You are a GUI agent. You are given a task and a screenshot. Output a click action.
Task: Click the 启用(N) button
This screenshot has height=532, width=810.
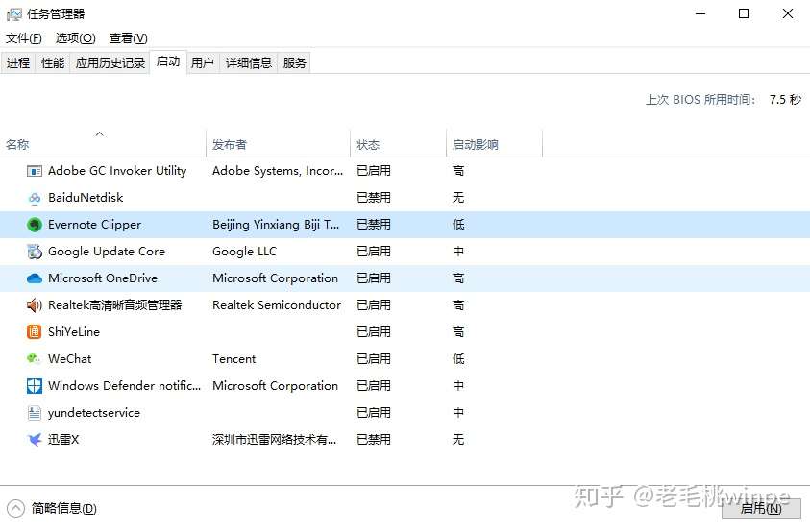(761, 509)
